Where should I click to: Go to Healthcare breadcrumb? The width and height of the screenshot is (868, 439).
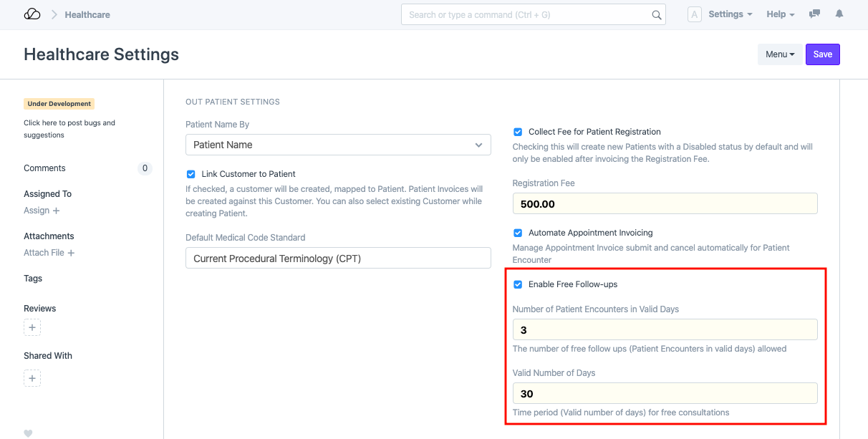pyautogui.click(x=87, y=14)
